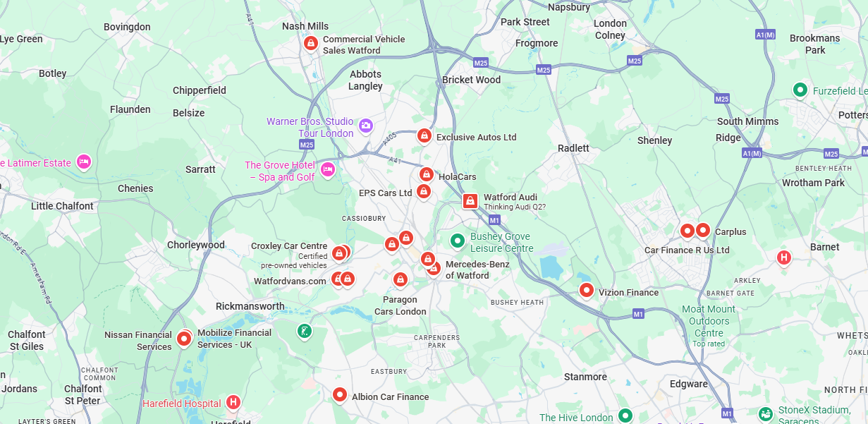This screenshot has height=424, width=868.
Task: Click the Bushey Grove Leisure Centre icon
Action: (x=458, y=241)
